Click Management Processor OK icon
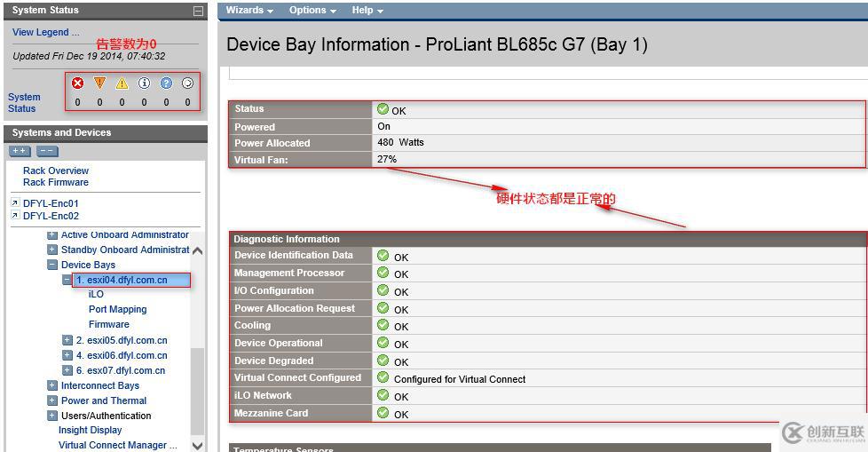Viewport: 868px width, 452px height. click(x=383, y=273)
